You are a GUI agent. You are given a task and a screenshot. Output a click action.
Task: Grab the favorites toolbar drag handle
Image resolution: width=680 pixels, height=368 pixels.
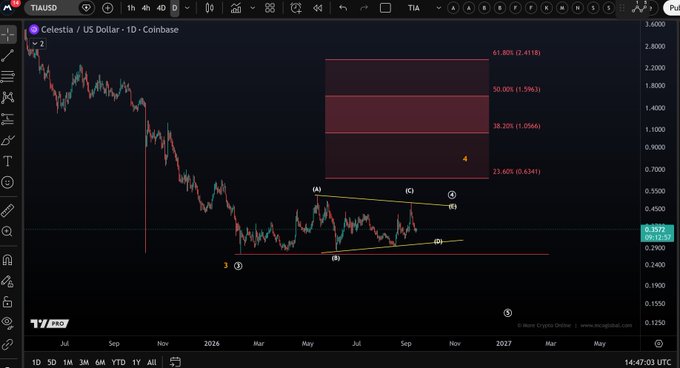point(622,8)
